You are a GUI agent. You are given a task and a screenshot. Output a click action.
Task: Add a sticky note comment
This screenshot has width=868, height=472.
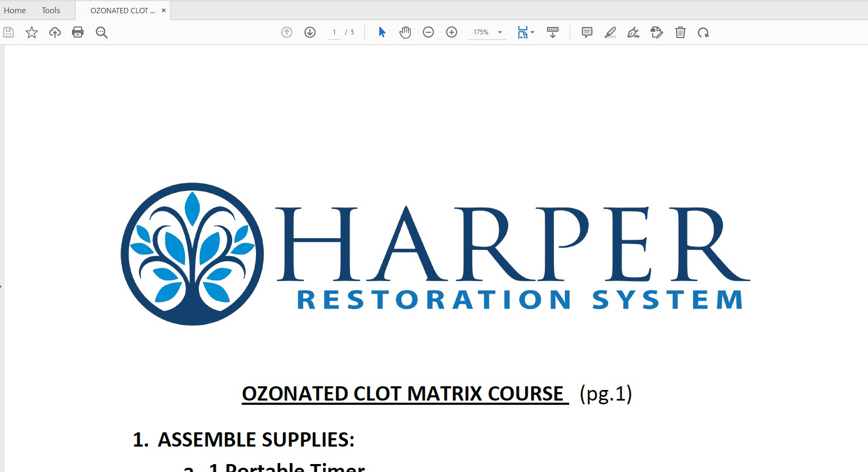[587, 32]
